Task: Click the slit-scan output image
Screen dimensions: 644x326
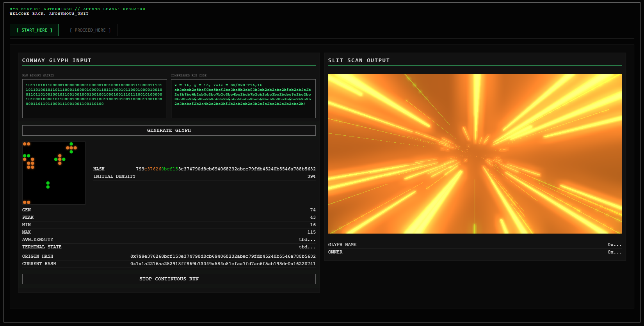Action: pyautogui.click(x=475, y=154)
